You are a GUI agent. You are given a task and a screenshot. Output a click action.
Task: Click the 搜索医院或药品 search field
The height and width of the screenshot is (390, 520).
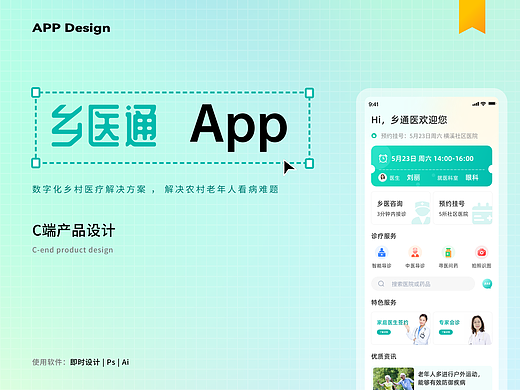click(423, 284)
